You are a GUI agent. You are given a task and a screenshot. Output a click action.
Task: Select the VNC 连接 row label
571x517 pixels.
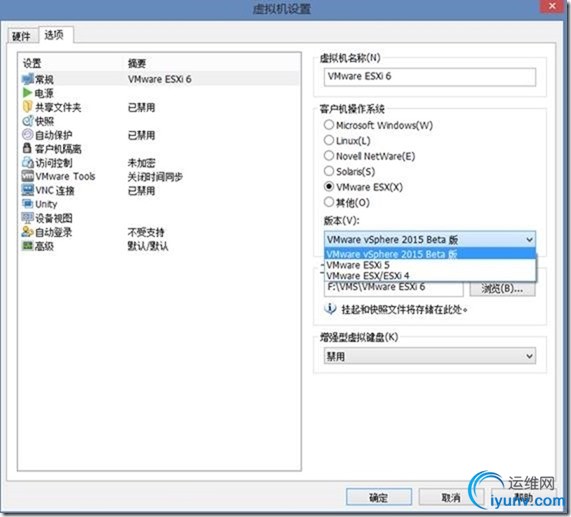point(55,190)
